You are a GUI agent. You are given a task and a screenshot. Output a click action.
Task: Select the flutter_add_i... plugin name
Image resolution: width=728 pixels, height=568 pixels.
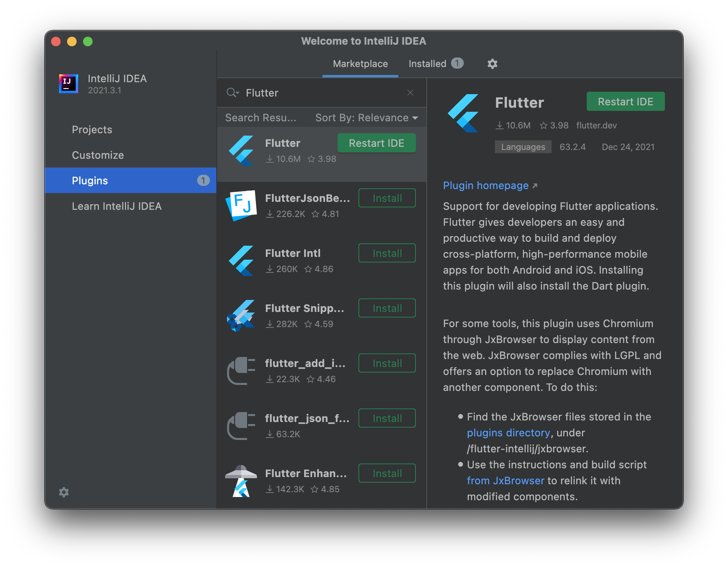pos(305,363)
